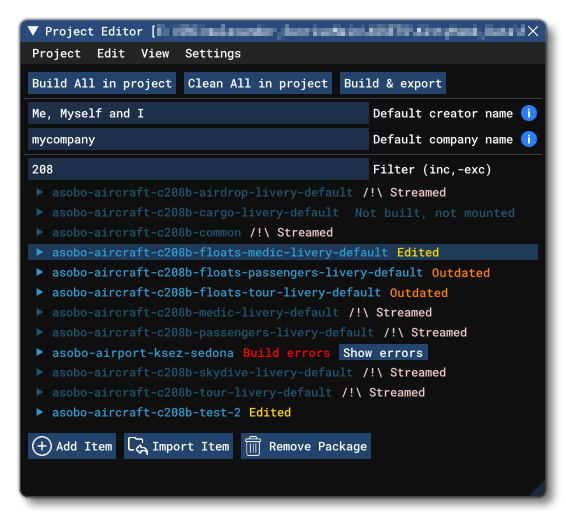The height and width of the screenshot is (517, 566).
Task: Click the red Build errors status text
Action: [x=287, y=353]
